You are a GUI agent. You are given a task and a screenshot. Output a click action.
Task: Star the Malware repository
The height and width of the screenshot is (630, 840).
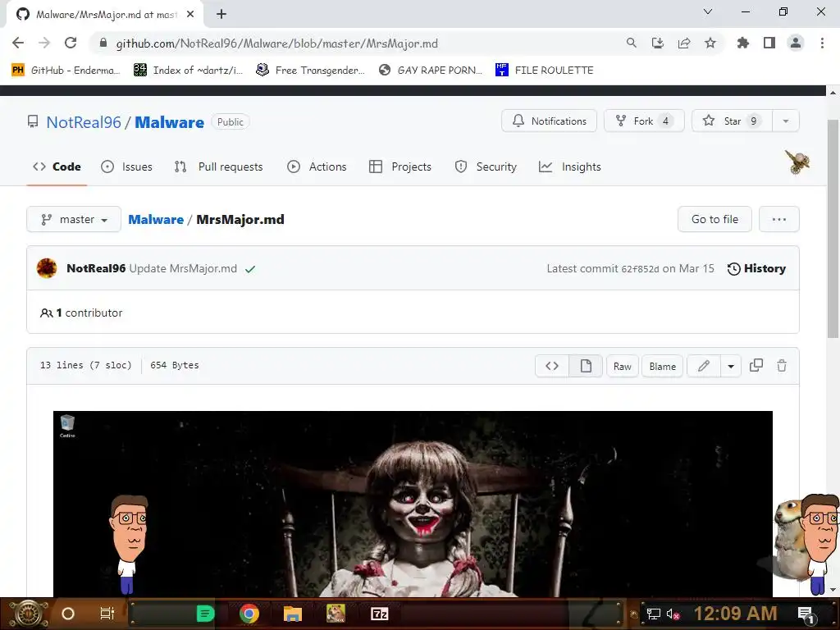tap(732, 121)
